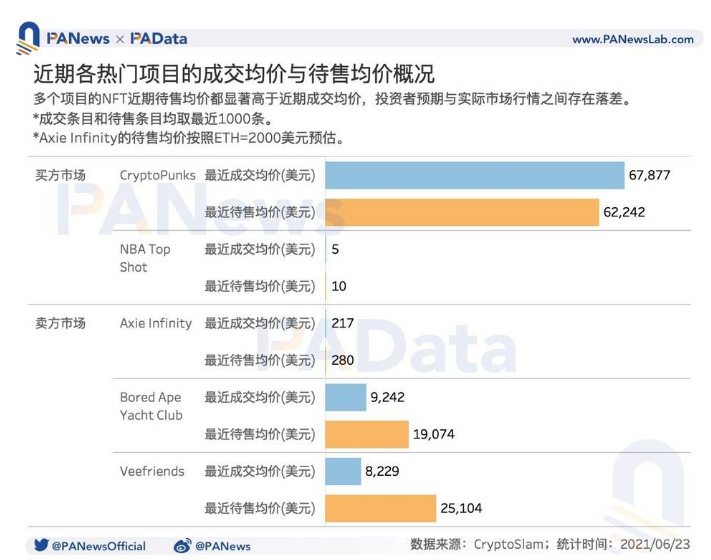The image size is (711, 560).
Task: Select Veefriends orange bar 25,104
Action: coord(380,508)
